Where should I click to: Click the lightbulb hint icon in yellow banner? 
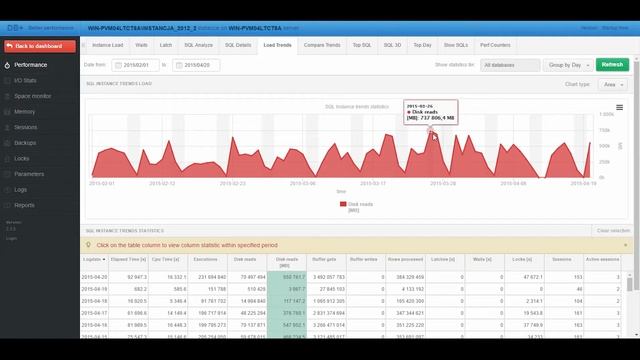click(88, 245)
